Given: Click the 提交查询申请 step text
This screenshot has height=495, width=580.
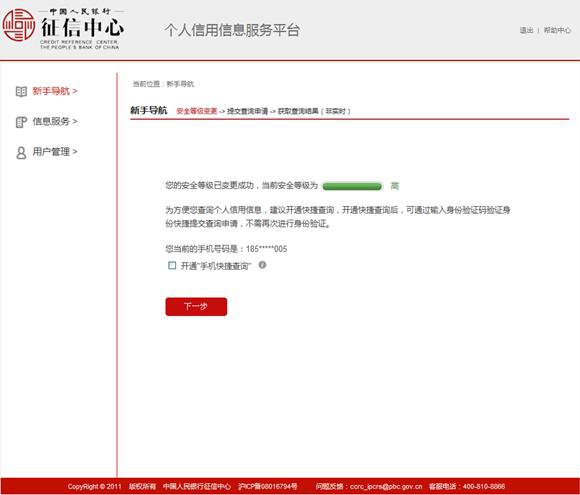Looking at the screenshot, I should (247, 111).
